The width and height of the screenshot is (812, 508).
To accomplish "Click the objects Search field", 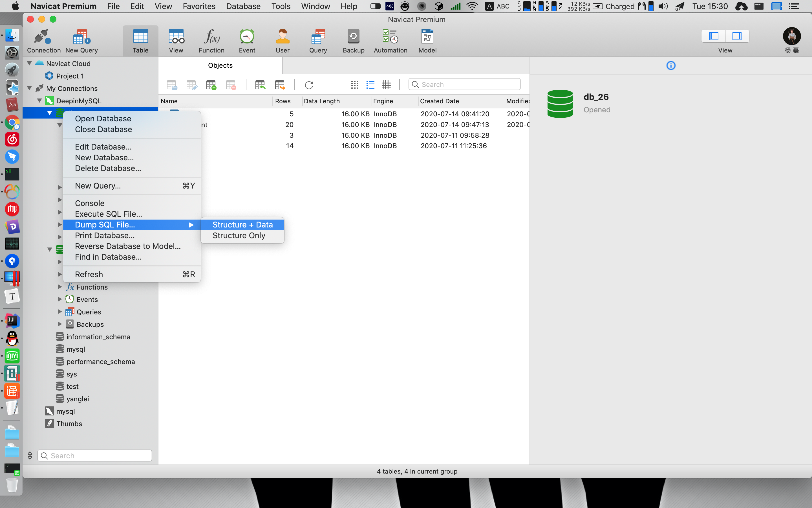I will (464, 84).
